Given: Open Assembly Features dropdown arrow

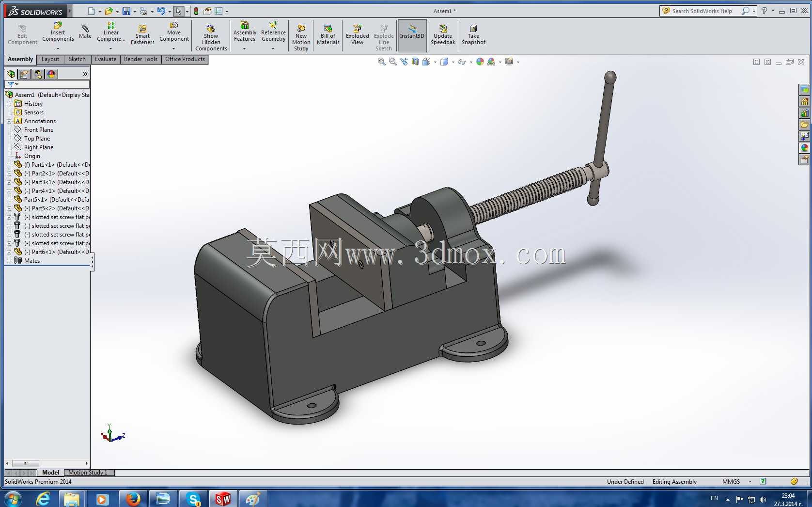Looking at the screenshot, I should [x=245, y=48].
